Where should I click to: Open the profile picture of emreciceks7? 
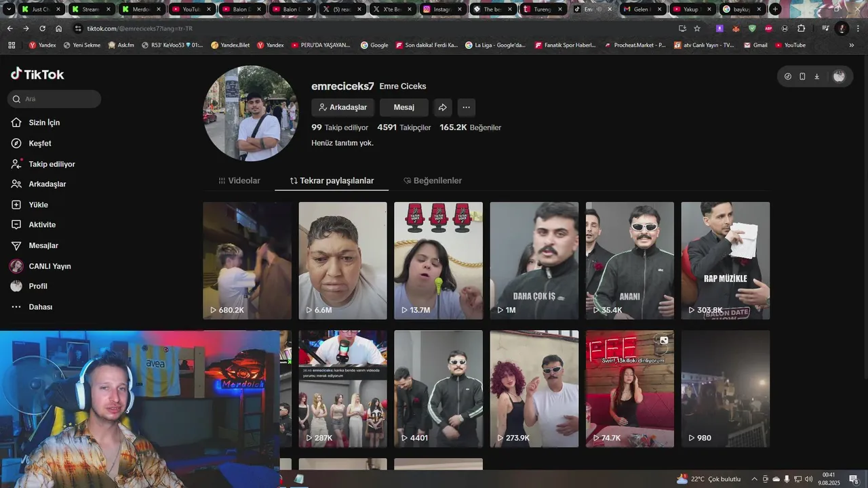(x=251, y=113)
